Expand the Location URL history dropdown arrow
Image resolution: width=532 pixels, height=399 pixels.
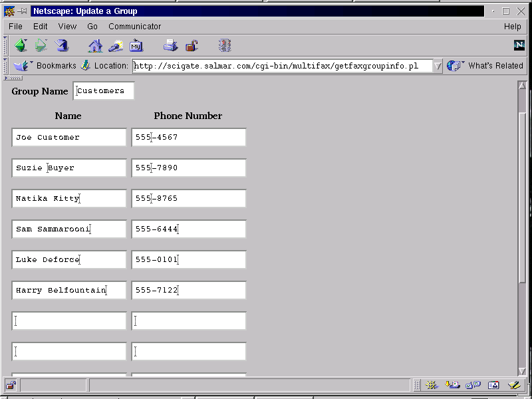(x=437, y=66)
